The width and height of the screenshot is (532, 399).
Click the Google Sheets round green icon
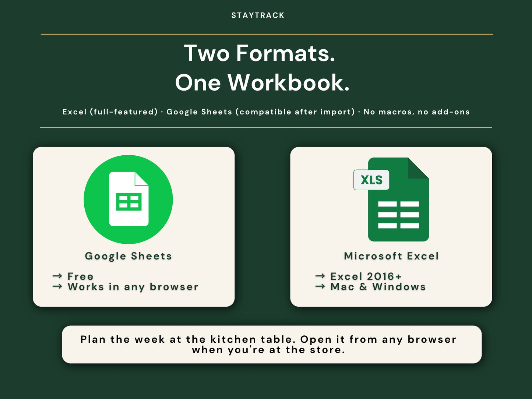(128, 199)
